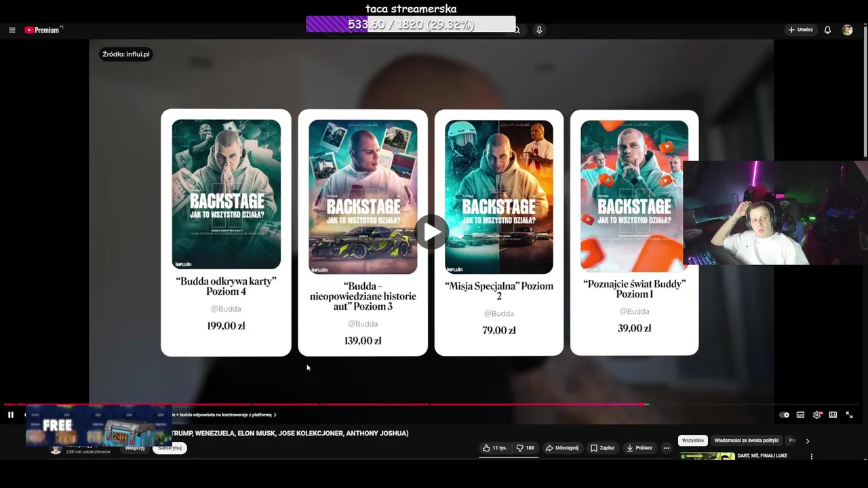
Task: Click the Wesprzyj support button
Action: coord(135,448)
